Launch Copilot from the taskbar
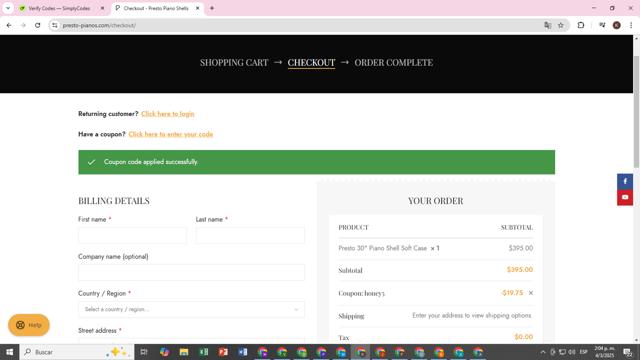The height and width of the screenshot is (360, 640). pyautogui.click(x=164, y=352)
